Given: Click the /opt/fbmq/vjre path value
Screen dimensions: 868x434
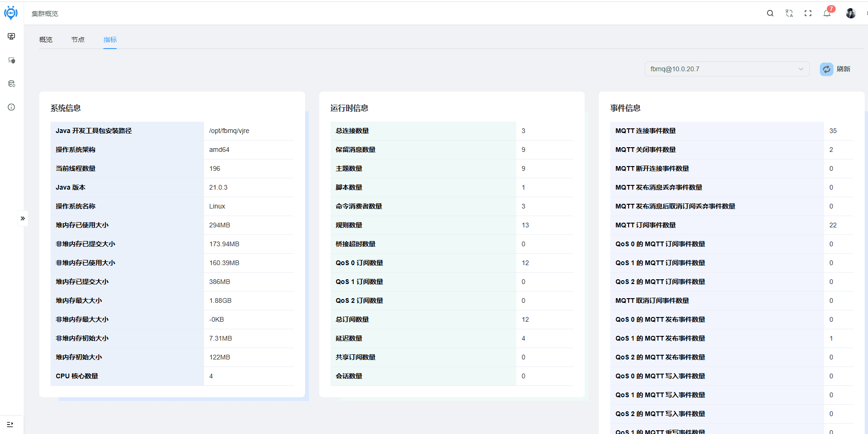Looking at the screenshot, I should click(x=229, y=131).
